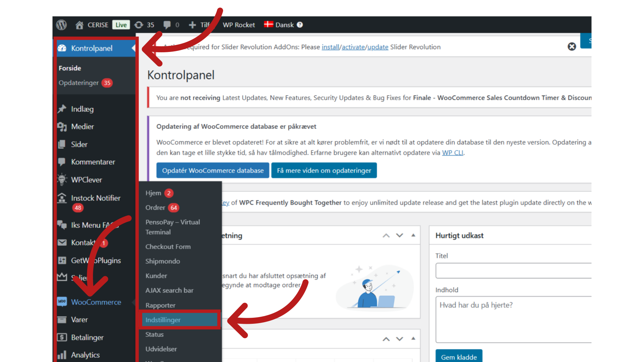Click the Varer products icon
The image size is (644, 362).
pyautogui.click(x=62, y=319)
